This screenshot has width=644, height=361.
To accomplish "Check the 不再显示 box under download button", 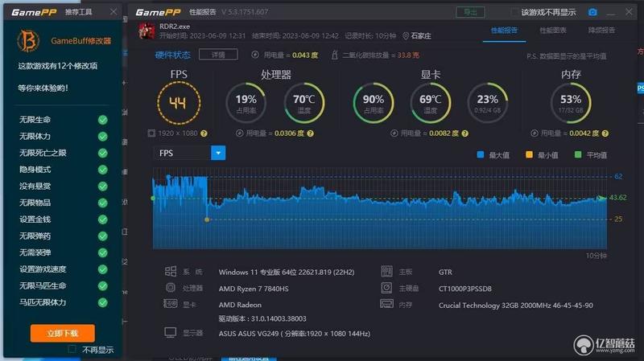I will coord(72,349).
